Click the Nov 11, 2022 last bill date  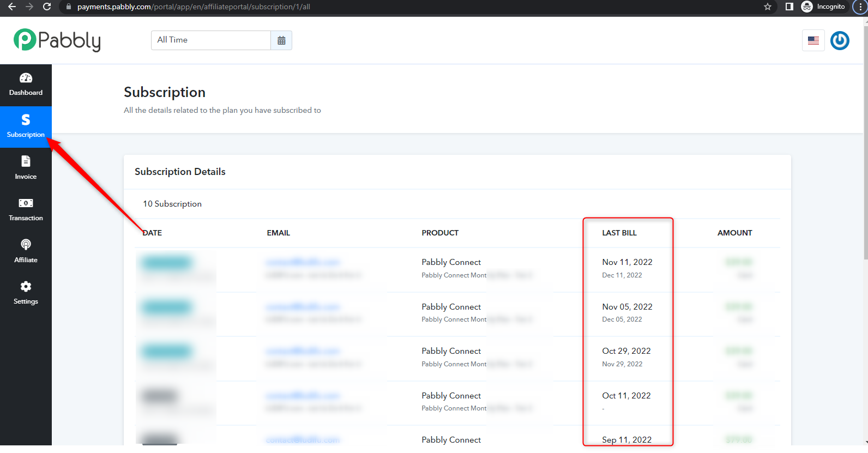tap(627, 262)
